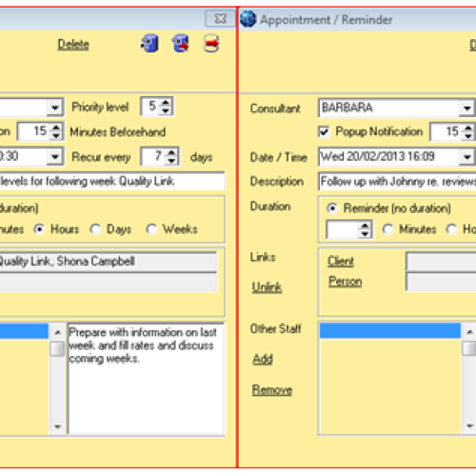Select the highlighted row in Other Staff list
The image size is (476, 476).
(390, 330)
